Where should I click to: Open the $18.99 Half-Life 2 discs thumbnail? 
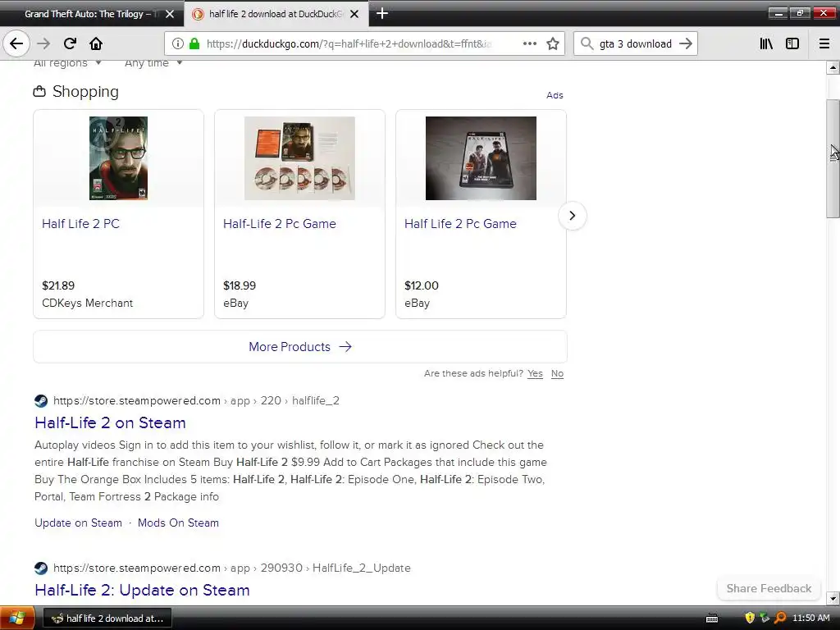[x=299, y=158]
